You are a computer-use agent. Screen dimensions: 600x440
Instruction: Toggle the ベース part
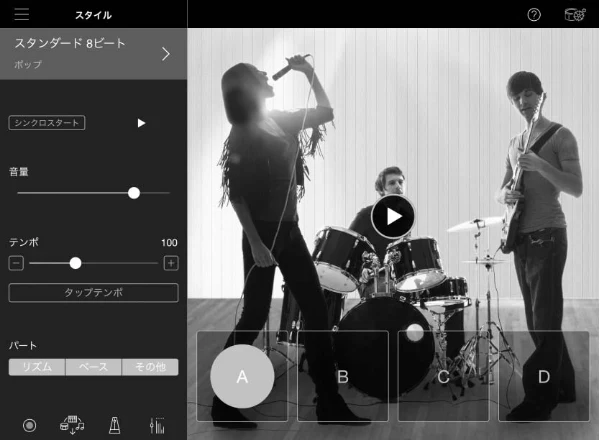click(93, 367)
